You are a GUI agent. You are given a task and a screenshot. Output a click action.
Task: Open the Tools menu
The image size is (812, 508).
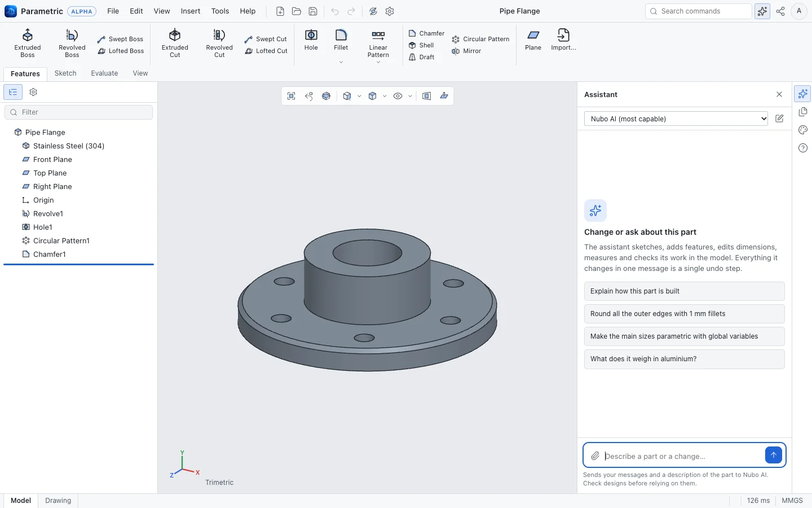click(220, 11)
